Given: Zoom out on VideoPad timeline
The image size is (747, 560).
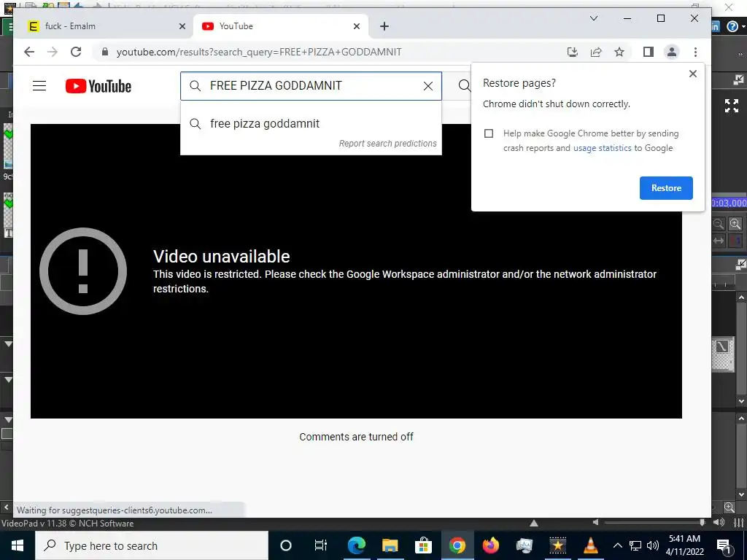Looking at the screenshot, I should click(719, 224).
